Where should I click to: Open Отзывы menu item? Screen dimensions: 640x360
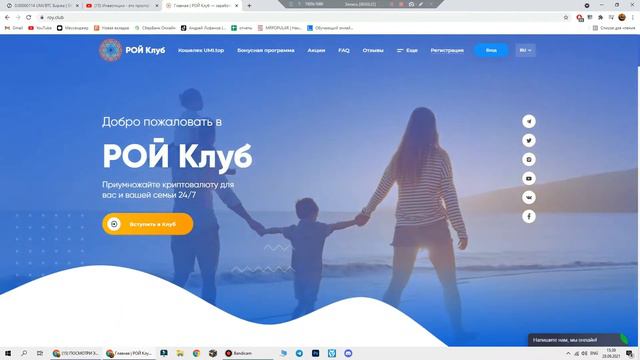pyautogui.click(x=373, y=50)
